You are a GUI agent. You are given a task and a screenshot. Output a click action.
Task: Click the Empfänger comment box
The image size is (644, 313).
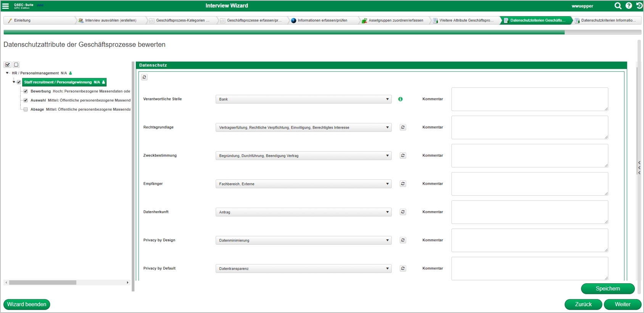coord(530,184)
